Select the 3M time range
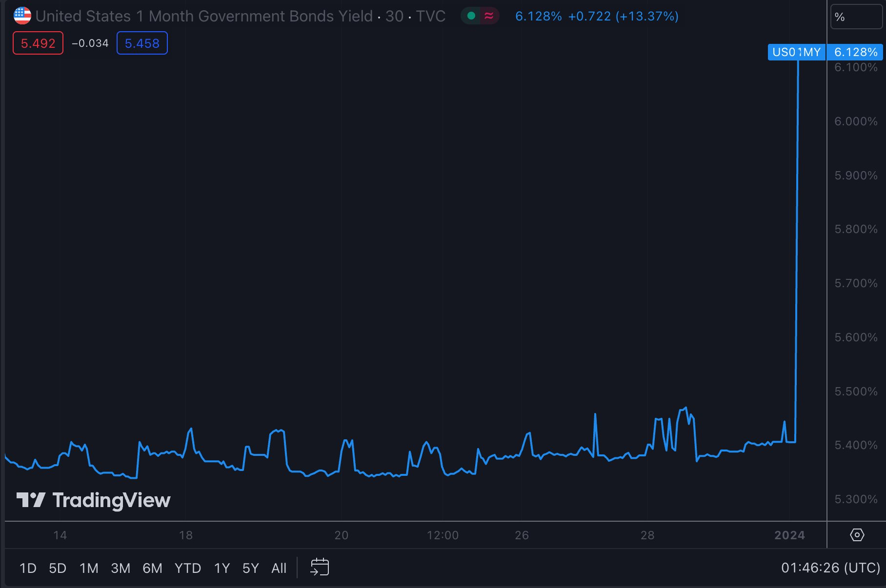886x588 pixels. (x=121, y=568)
